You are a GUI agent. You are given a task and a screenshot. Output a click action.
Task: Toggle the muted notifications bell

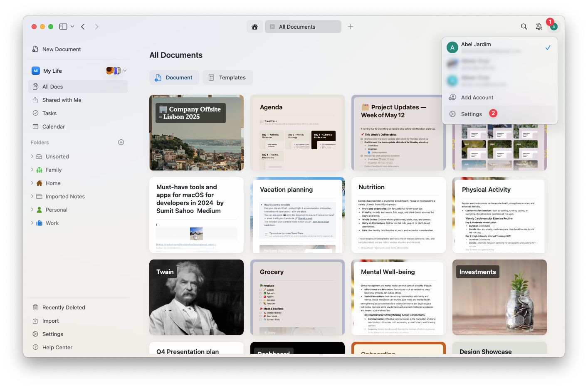(x=539, y=27)
